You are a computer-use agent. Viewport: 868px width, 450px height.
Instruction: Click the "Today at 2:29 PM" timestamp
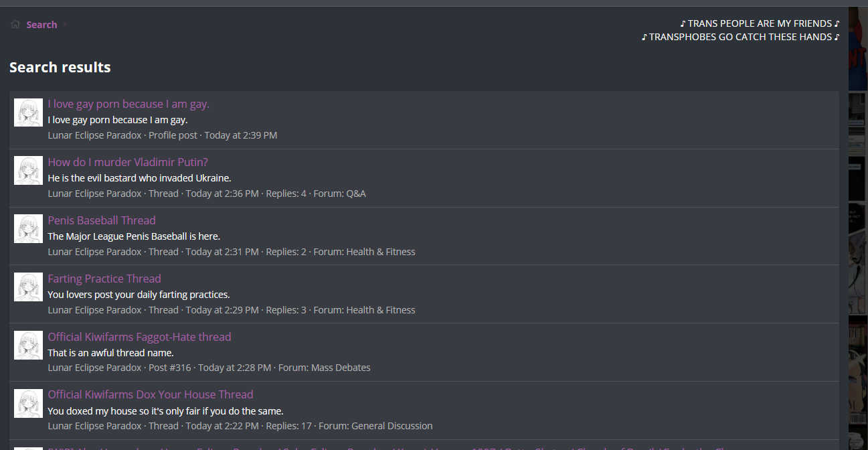coord(222,310)
